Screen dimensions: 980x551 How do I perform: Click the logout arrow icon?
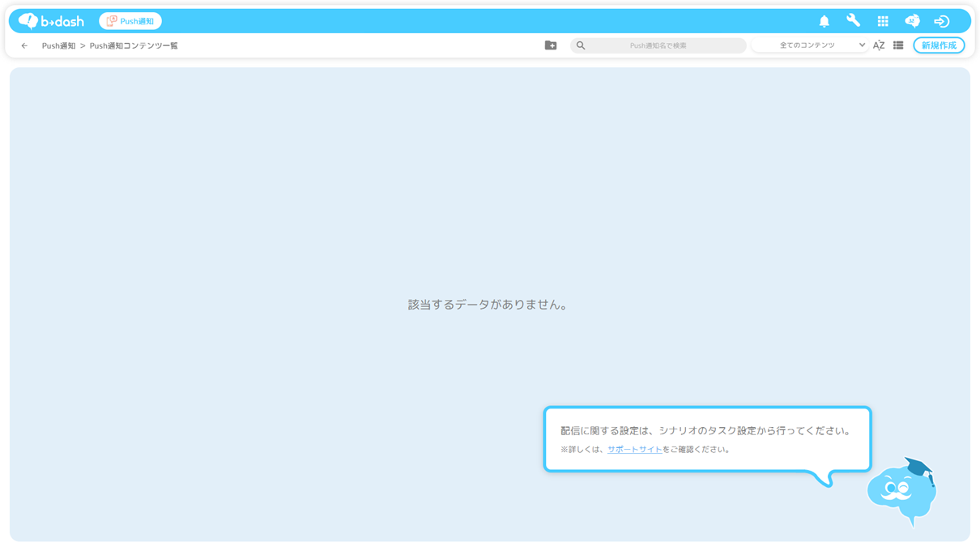[941, 21]
